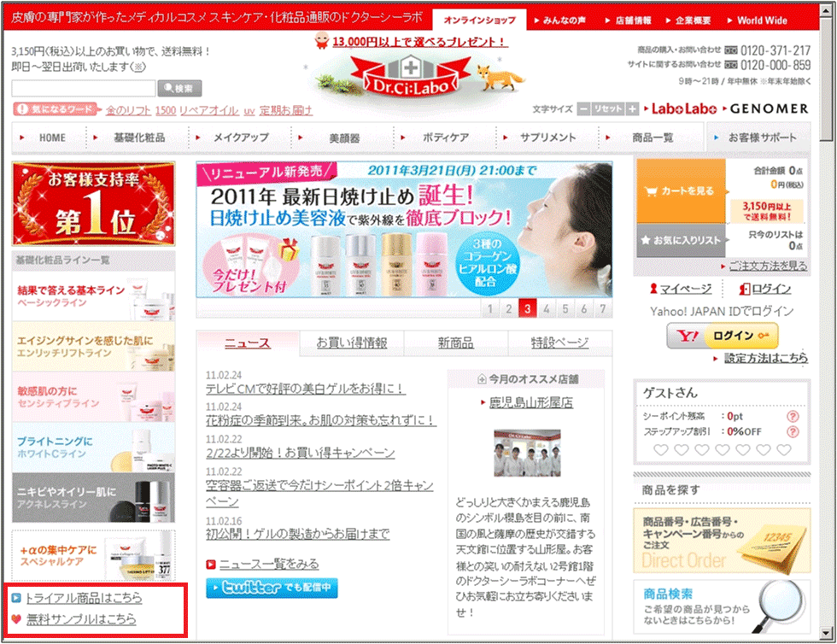Open the 商品一覧 menu

[x=652, y=138]
